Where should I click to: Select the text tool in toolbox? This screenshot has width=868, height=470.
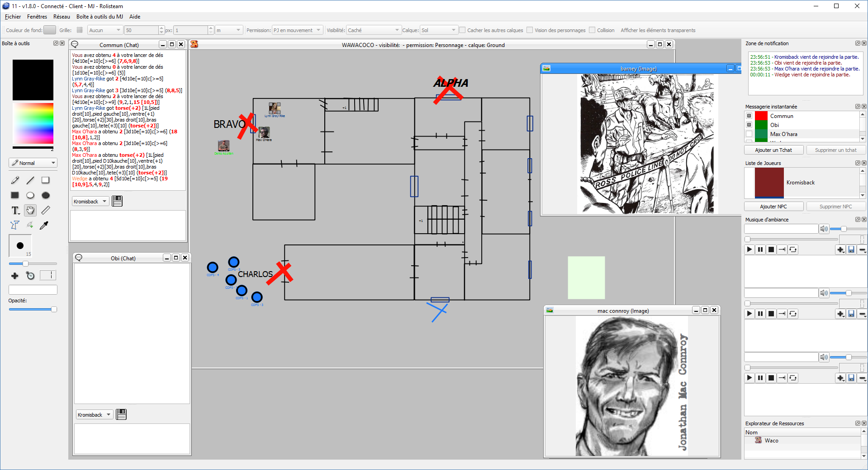click(x=15, y=210)
